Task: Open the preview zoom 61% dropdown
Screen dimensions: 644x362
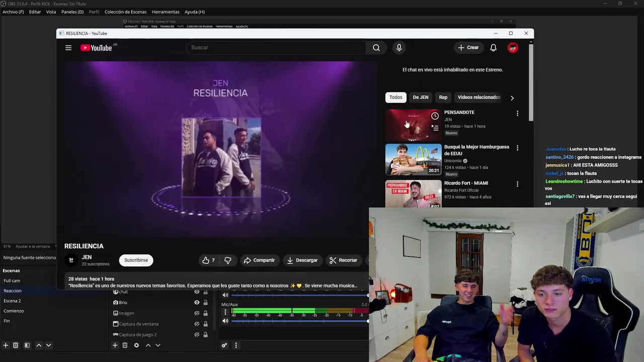Action: 7,246
